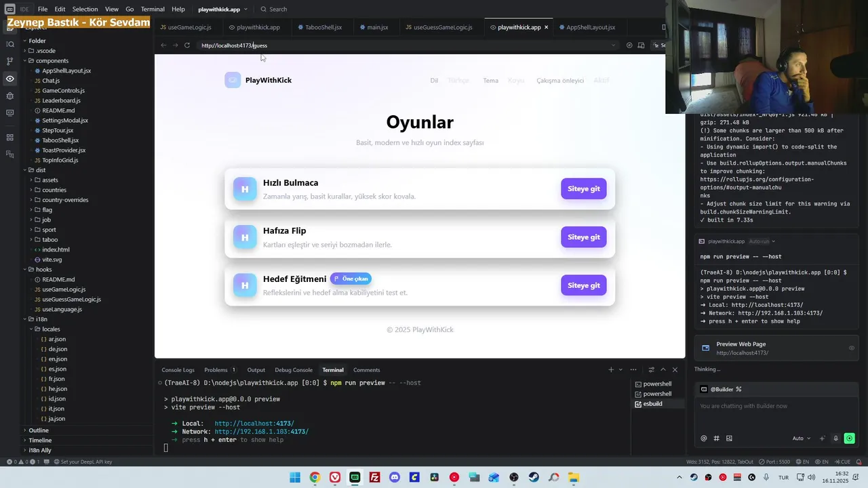Open Google Chrome from the taskbar
The height and width of the screenshot is (488, 868).
(x=315, y=477)
